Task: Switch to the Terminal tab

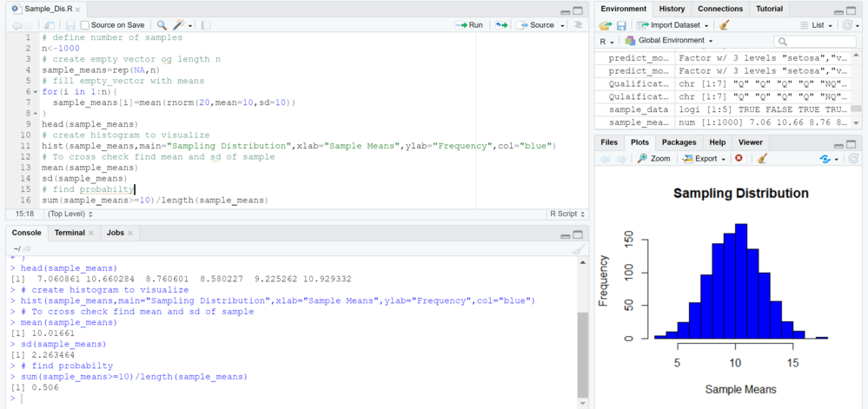Action: click(x=70, y=233)
